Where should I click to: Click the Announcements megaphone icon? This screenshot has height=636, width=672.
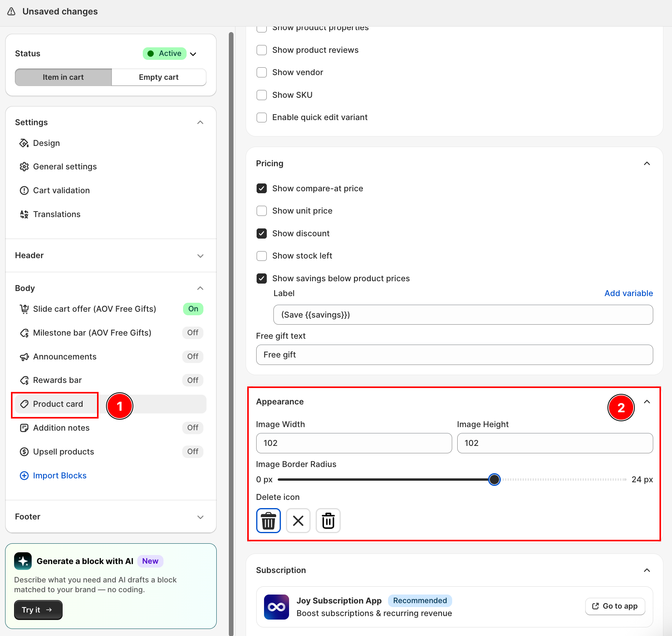(24, 357)
